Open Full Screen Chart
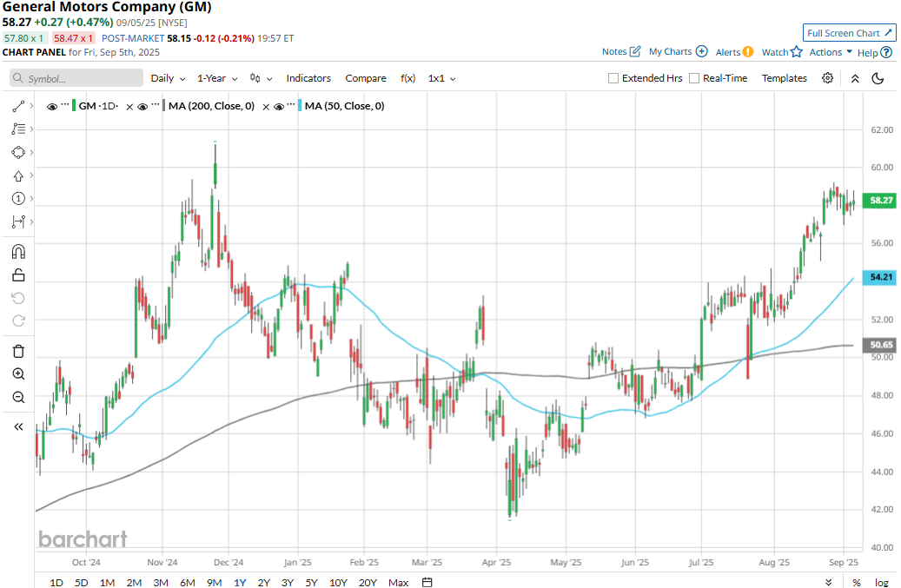Screen dimensions: 901x588 coord(849,33)
